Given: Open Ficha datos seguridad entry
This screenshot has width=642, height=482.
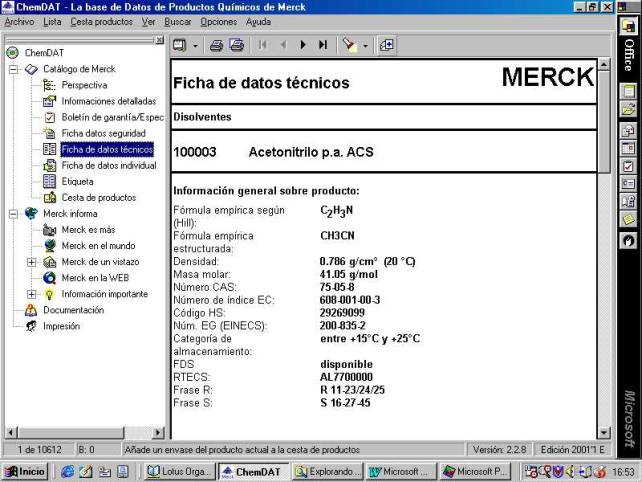Looking at the screenshot, I should click(103, 133).
